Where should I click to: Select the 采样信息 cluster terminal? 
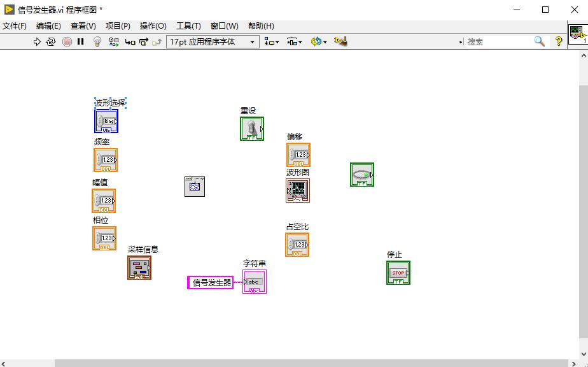[139, 268]
